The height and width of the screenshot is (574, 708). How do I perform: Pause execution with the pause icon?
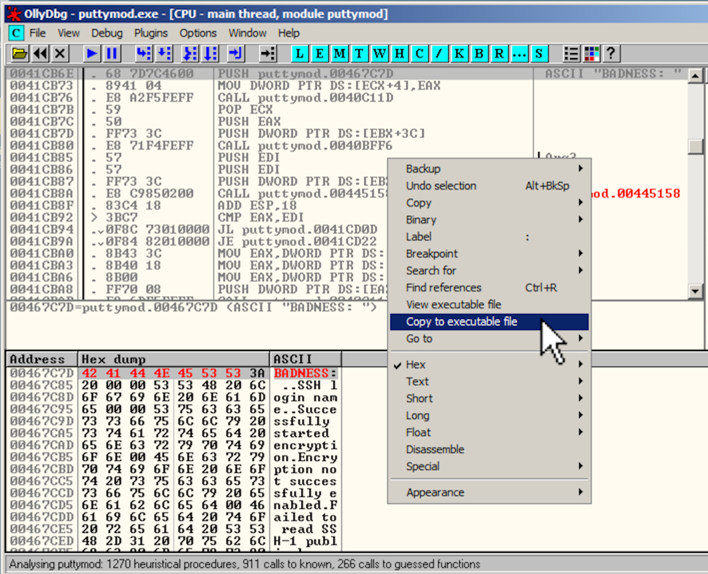[112, 53]
